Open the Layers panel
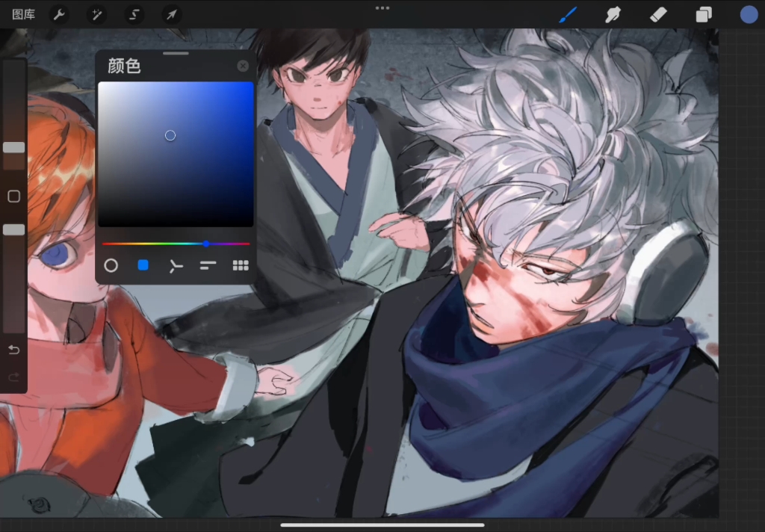Image resolution: width=765 pixels, height=532 pixels. click(704, 15)
